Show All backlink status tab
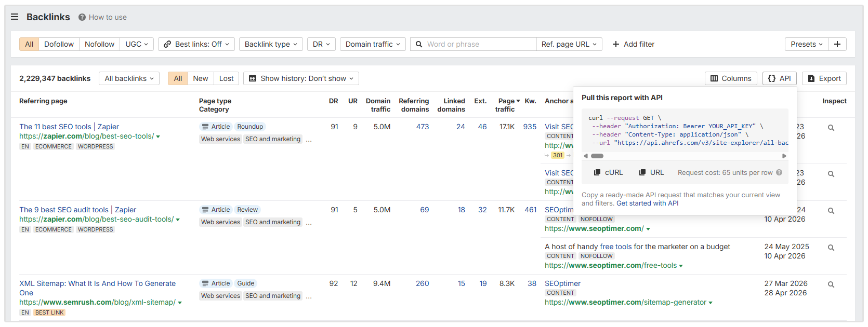Image resolution: width=868 pixels, height=327 pixels. click(x=178, y=78)
